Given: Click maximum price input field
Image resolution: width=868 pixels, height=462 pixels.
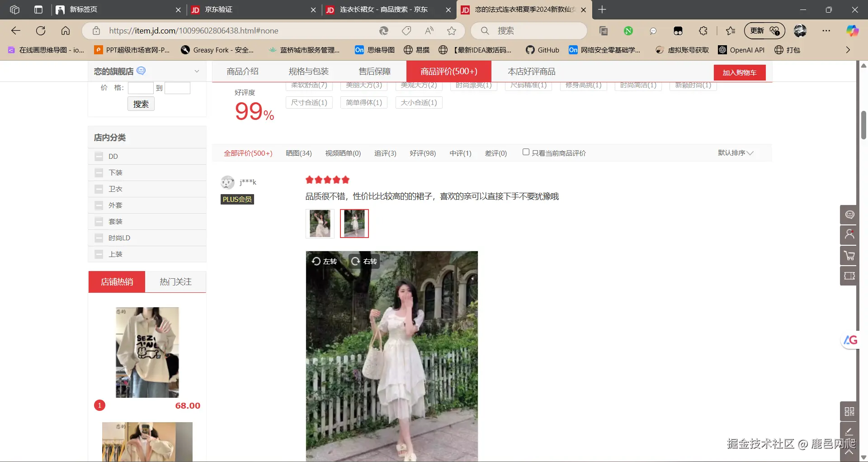Looking at the screenshot, I should coord(177,88).
